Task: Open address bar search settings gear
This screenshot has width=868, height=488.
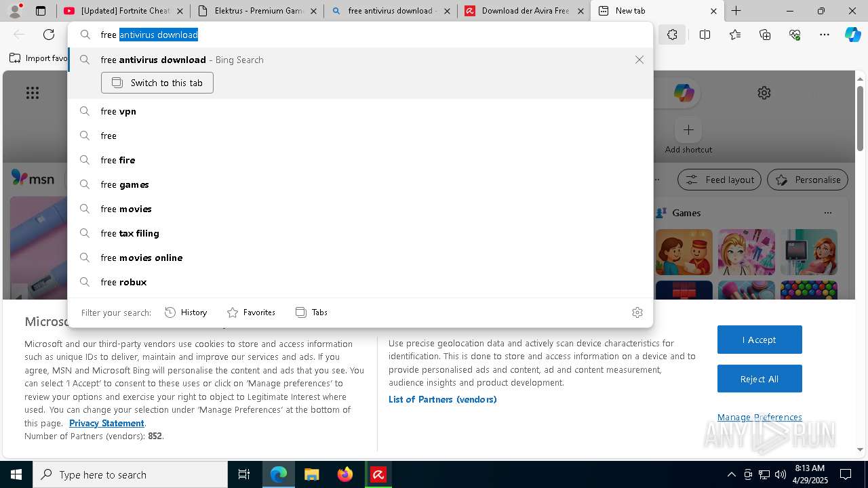Action: 637,312
